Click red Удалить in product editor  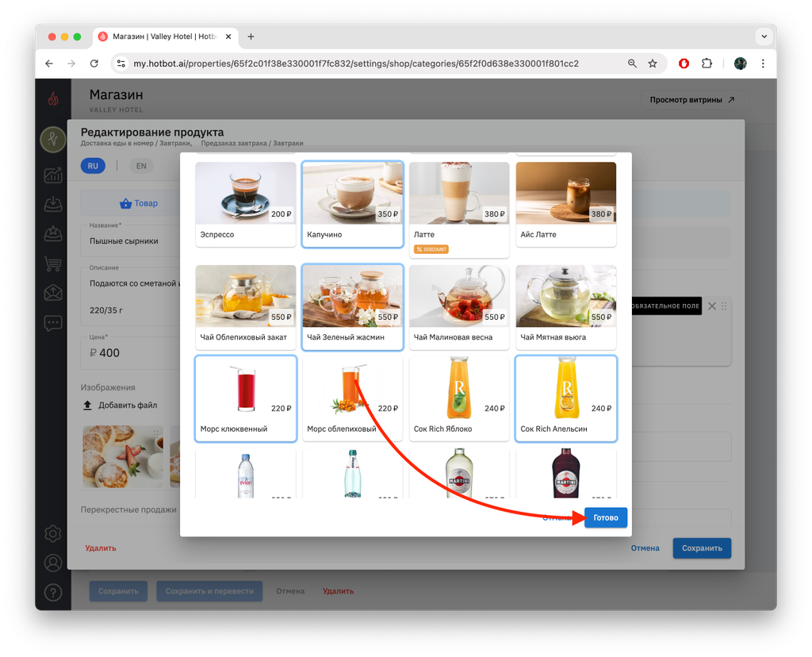click(x=101, y=548)
